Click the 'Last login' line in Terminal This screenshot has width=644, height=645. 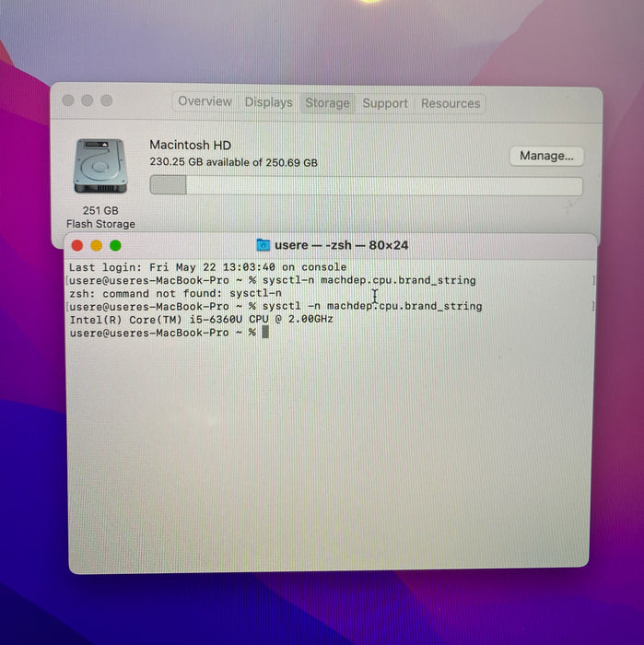tap(207, 267)
